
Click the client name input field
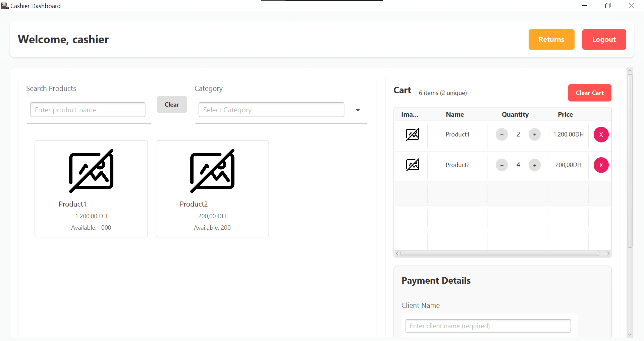point(488,326)
